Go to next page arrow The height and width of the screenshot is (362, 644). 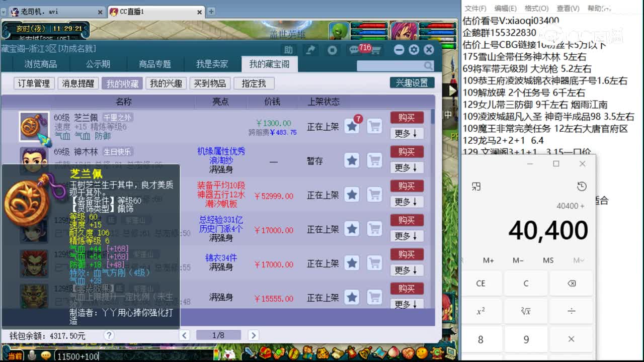[x=253, y=335]
